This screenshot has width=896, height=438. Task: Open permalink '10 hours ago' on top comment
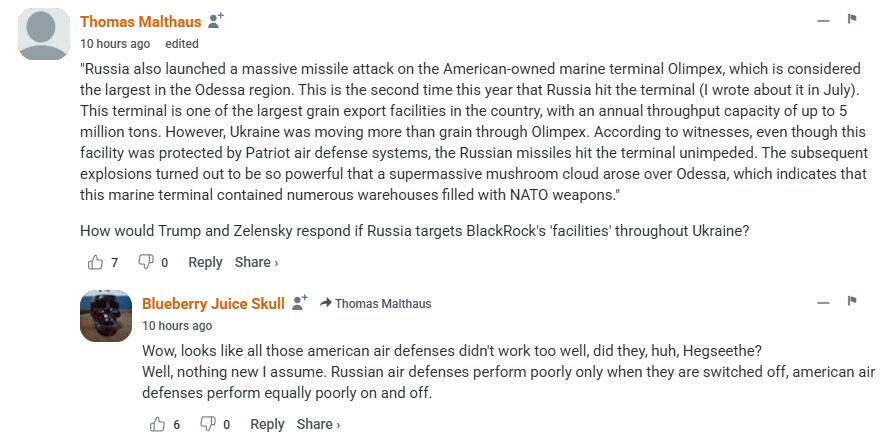[x=115, y=44]
